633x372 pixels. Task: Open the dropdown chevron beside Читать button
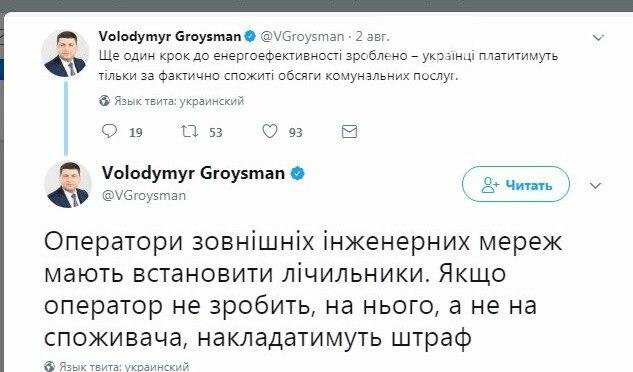pyautogui.click(x=596, y=186)
